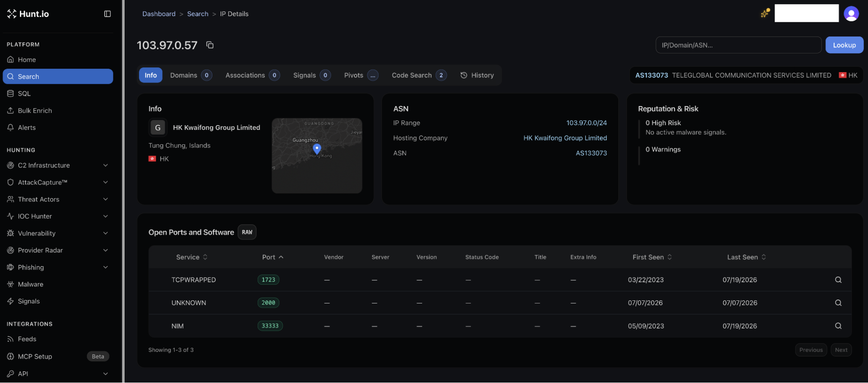Open the user profile avatar
This screenshot has height=383, width=868.
[851, 13]
